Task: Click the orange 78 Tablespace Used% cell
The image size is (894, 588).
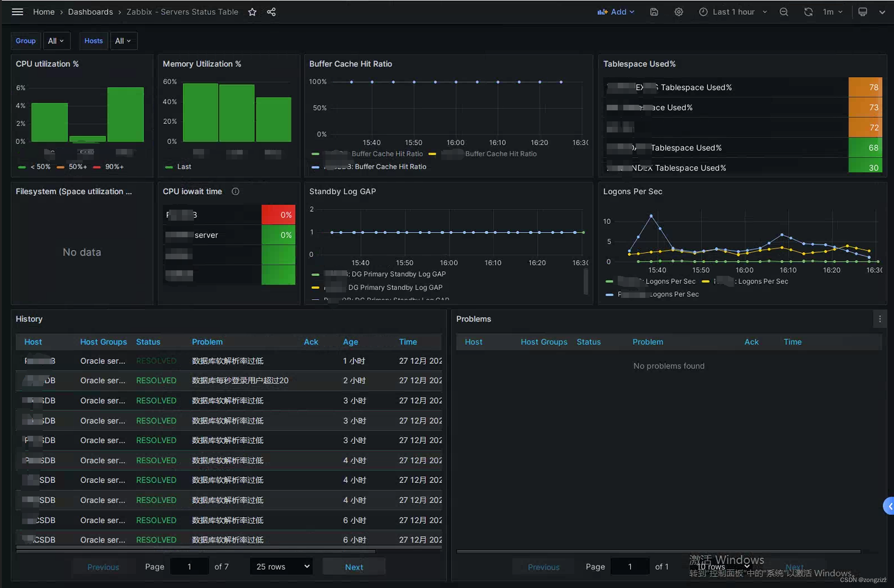Action: point(865,87)
